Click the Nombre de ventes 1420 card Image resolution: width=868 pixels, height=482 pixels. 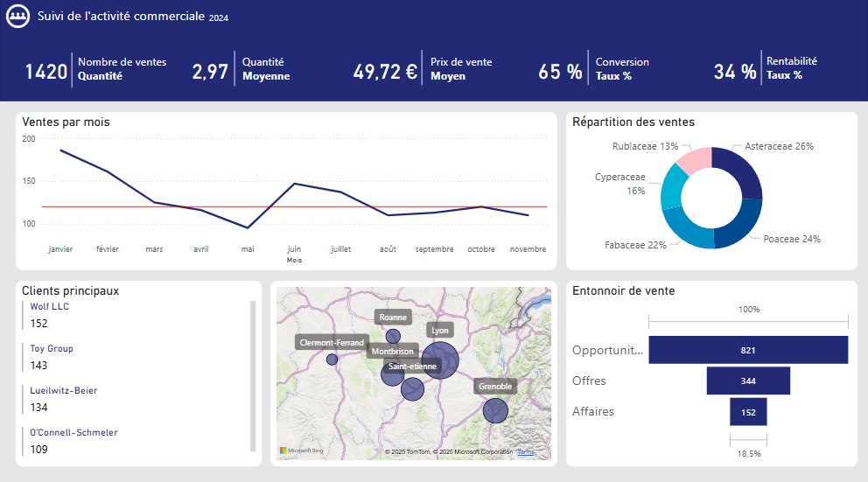point(95,70)
